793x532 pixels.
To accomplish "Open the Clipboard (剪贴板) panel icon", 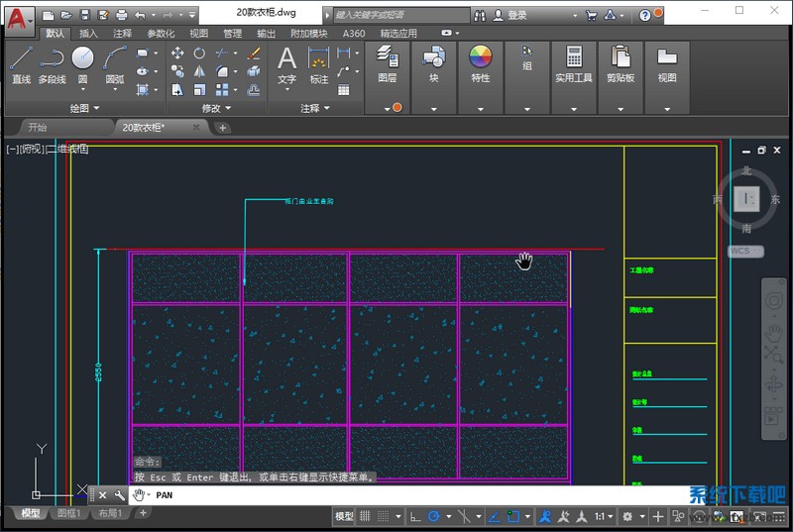I will pyautogui.click(x=621, y=57).
